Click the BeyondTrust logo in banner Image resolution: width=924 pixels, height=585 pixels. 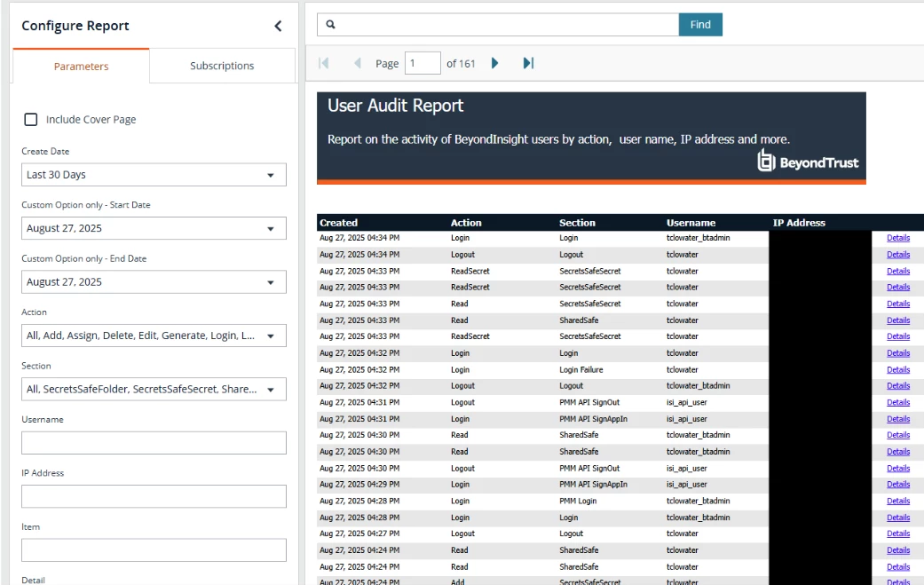point(808,161)
